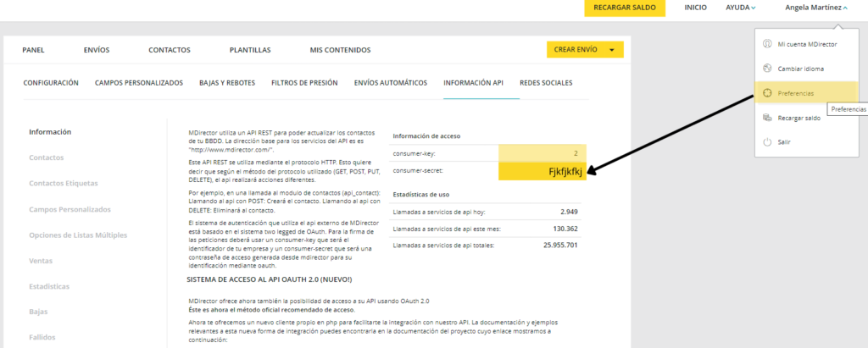Click the Mi cuenta MDirector user icon

(767, 44)
